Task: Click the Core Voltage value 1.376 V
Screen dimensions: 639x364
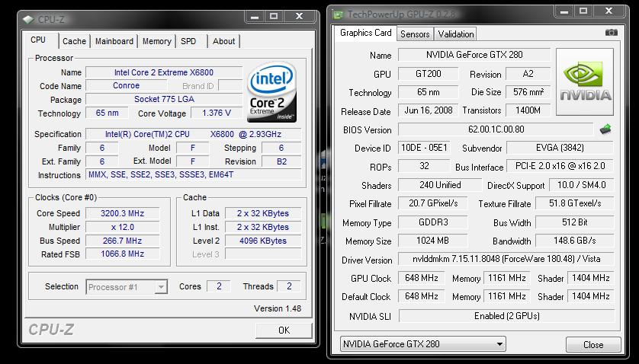Action: coord(217,113)
